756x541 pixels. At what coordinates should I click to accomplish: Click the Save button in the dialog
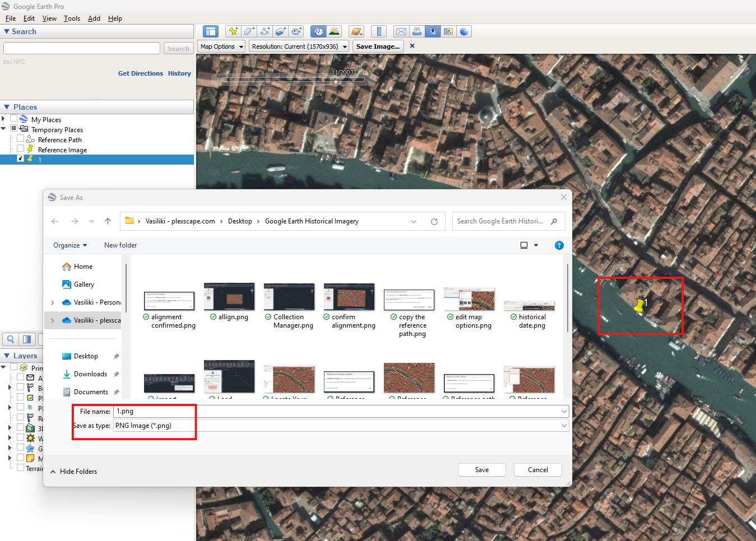tap(482, 470)
